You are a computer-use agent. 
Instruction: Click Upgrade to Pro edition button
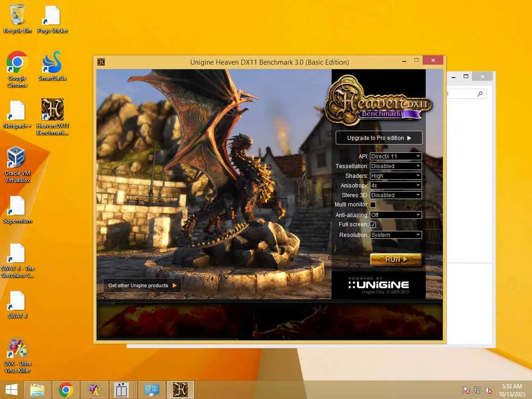[379, 138]
